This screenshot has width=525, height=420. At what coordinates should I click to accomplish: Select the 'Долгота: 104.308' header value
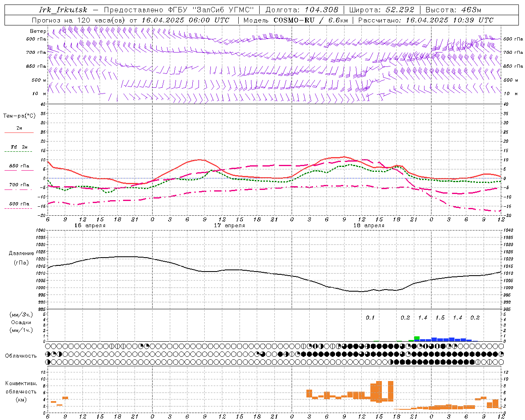(x=302, y=10)
